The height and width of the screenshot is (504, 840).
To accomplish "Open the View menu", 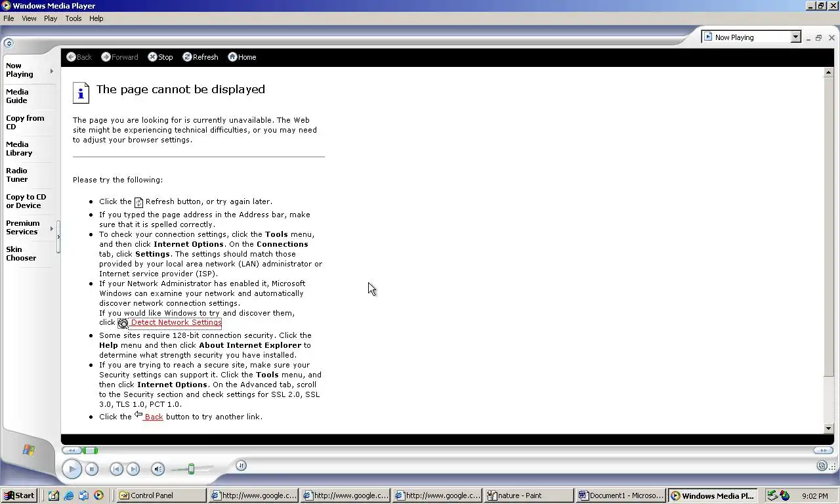I will 29,18.
